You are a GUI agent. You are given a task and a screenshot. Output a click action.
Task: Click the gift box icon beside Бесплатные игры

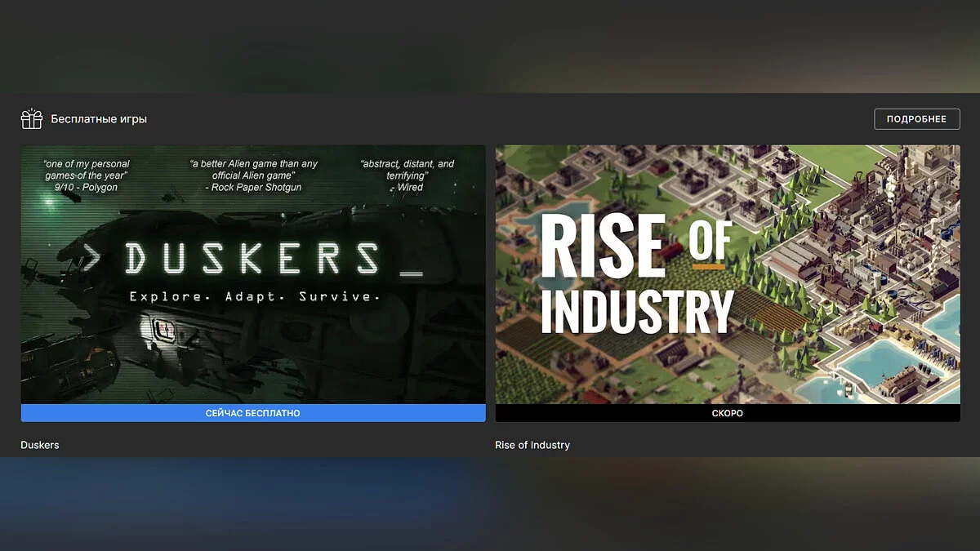(31, 119)
